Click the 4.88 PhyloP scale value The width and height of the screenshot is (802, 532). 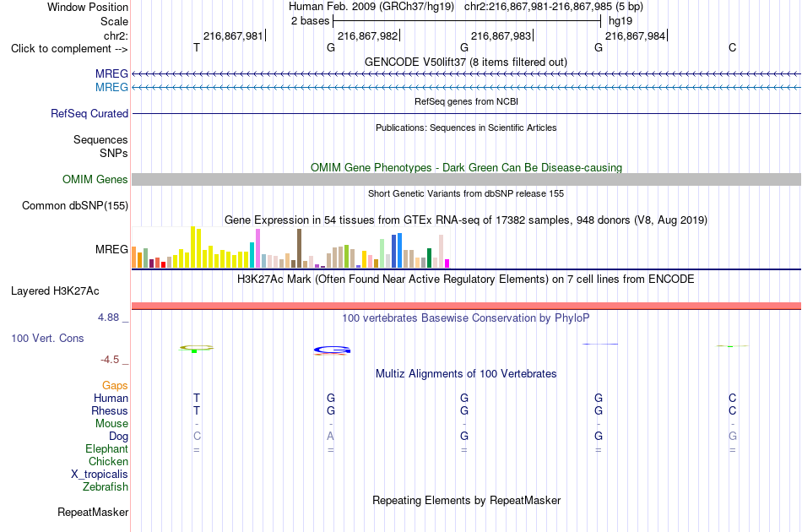click(x=108, y=318)
